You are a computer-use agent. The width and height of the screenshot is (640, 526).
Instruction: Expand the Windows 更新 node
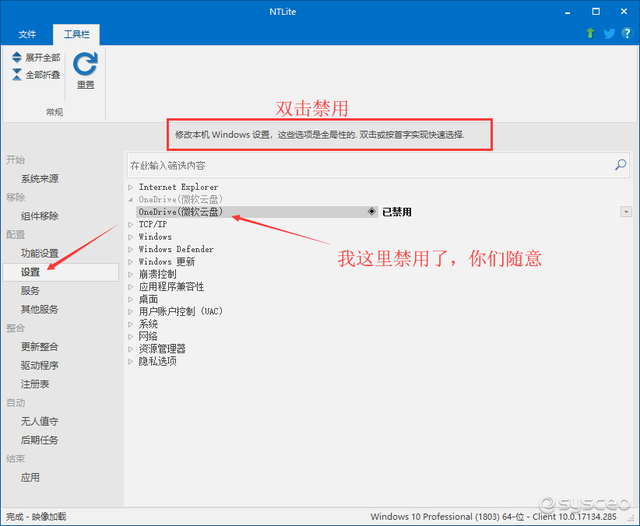(131, 262)
